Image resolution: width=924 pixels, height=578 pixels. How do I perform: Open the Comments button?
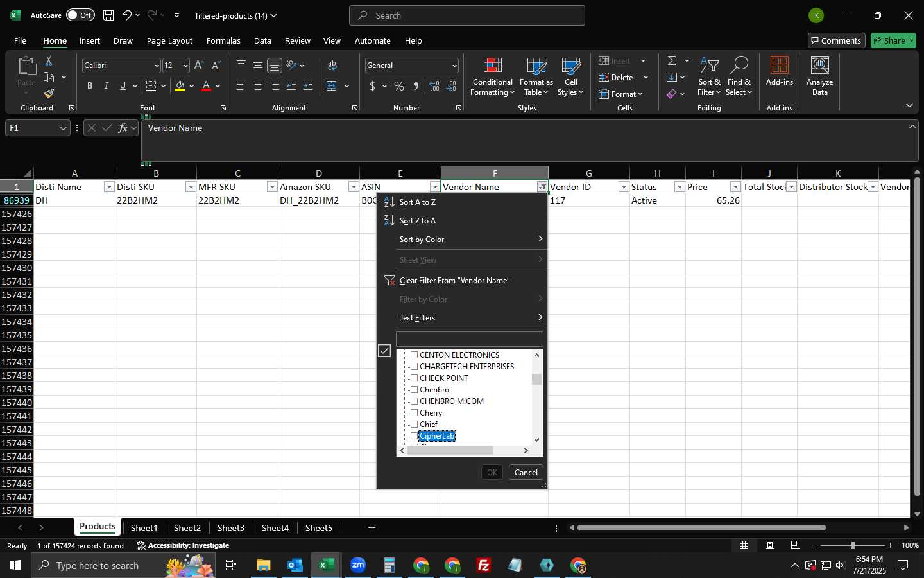[x=836, y=40]
